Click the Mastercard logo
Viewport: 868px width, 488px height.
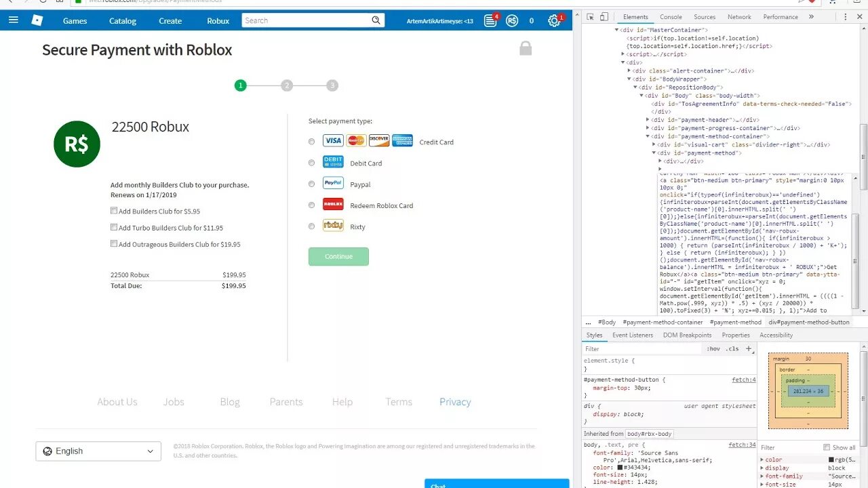point(356,141)
